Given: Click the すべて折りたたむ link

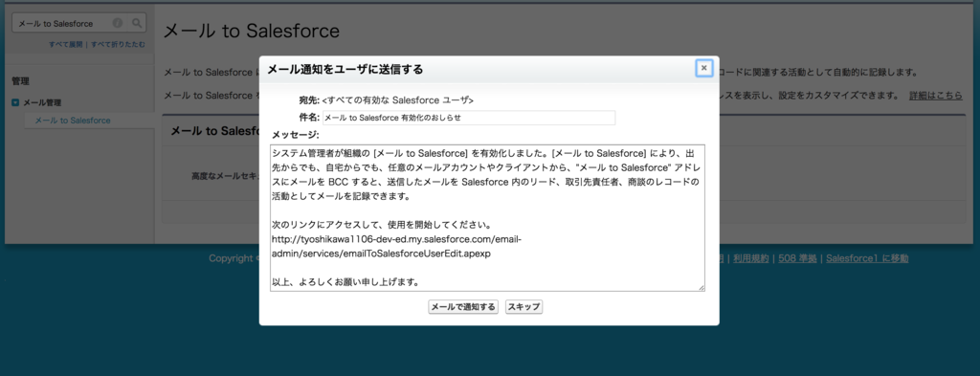Looking at the screenshot, I should [x=118, y=44].
